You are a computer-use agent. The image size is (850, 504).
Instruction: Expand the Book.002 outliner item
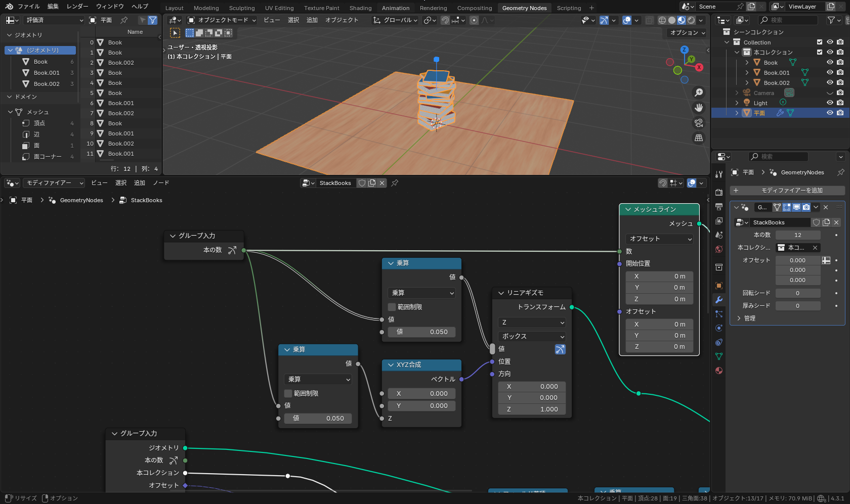pyautogui.click(x=747, y=82)
